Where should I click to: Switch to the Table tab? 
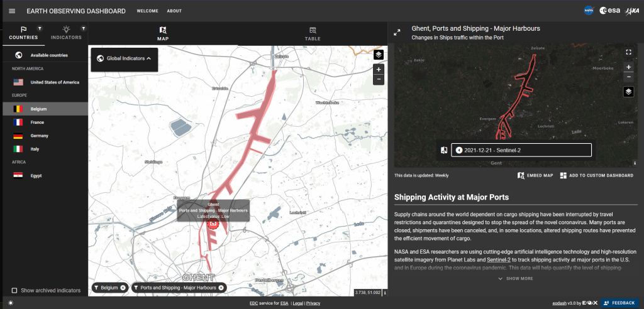pos(313,33)
